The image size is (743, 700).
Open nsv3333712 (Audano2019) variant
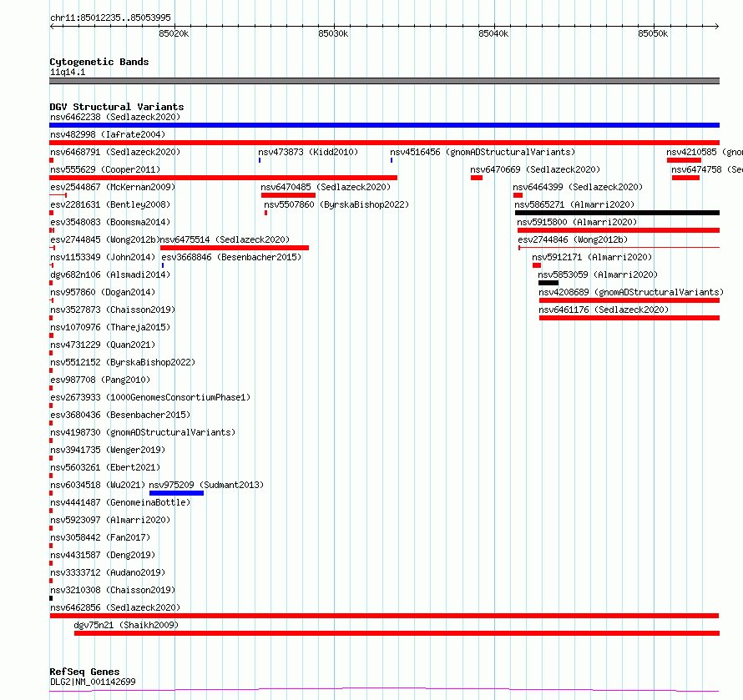pos(108,572)
